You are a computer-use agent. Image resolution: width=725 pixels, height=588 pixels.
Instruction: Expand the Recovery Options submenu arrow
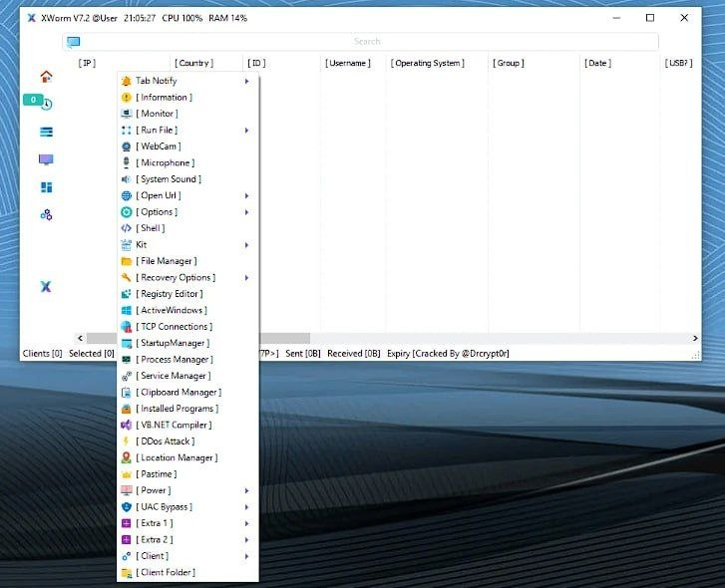point(247,278)
